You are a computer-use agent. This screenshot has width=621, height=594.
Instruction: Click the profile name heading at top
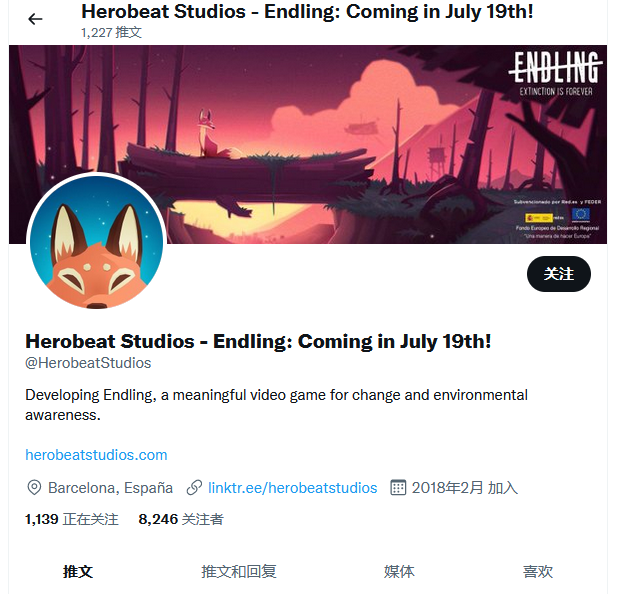pos(307,11)
